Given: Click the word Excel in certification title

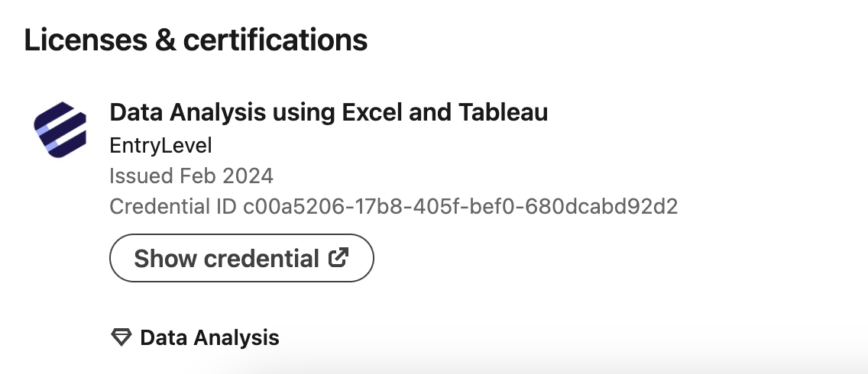Looking at the screenshot, I should point(373,112).
